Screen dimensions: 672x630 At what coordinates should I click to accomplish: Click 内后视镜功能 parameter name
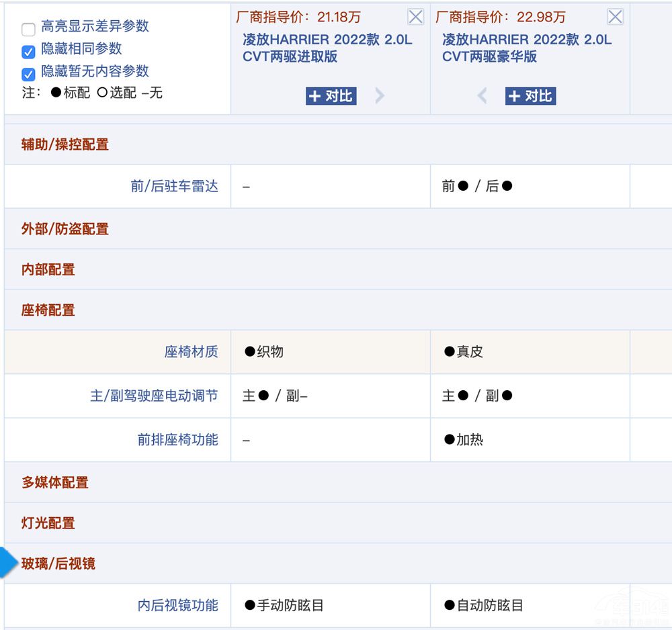click(x=177, y=605)
